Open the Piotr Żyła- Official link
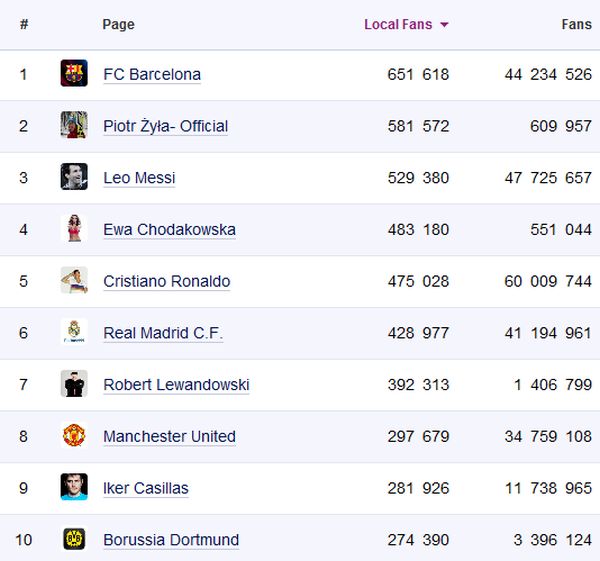 [x=165, y=126]
